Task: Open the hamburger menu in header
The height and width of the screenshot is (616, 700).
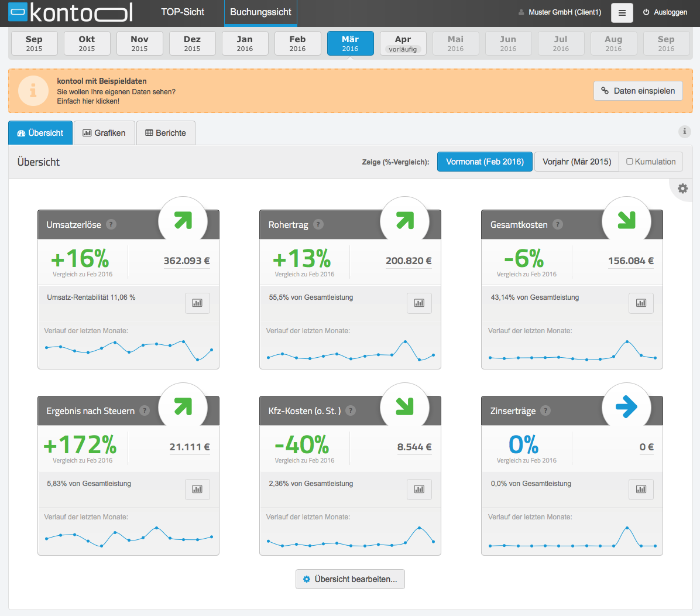Action: point(622,13)
